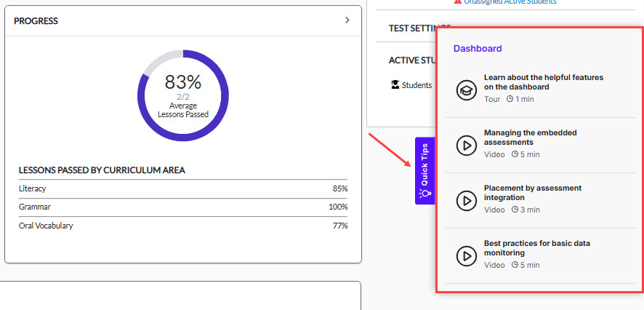
Task: Open the Active Students section header
Action: pos(411,60)
